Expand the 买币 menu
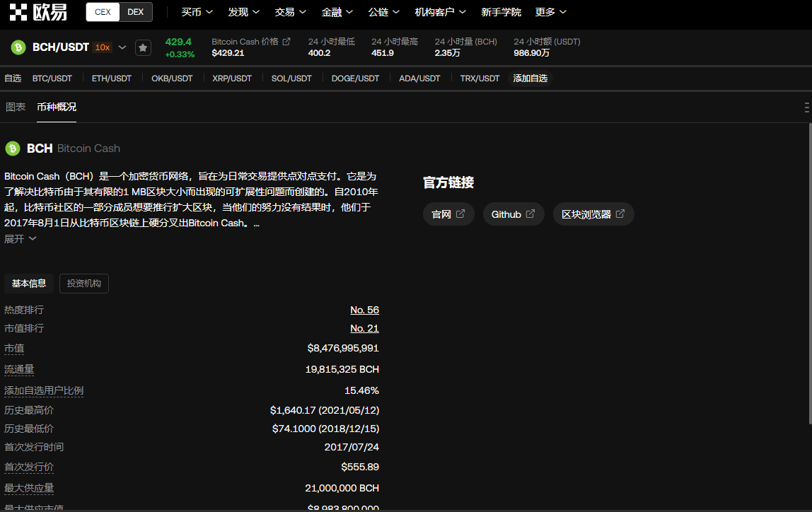The height and width of the screenshot is (512, 812). click(x=197, y=12)
